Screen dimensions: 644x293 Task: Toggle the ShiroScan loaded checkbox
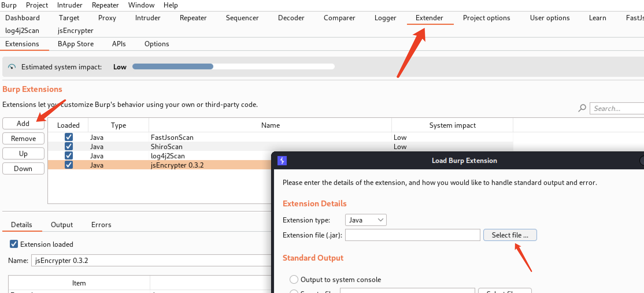click(69, 146)
